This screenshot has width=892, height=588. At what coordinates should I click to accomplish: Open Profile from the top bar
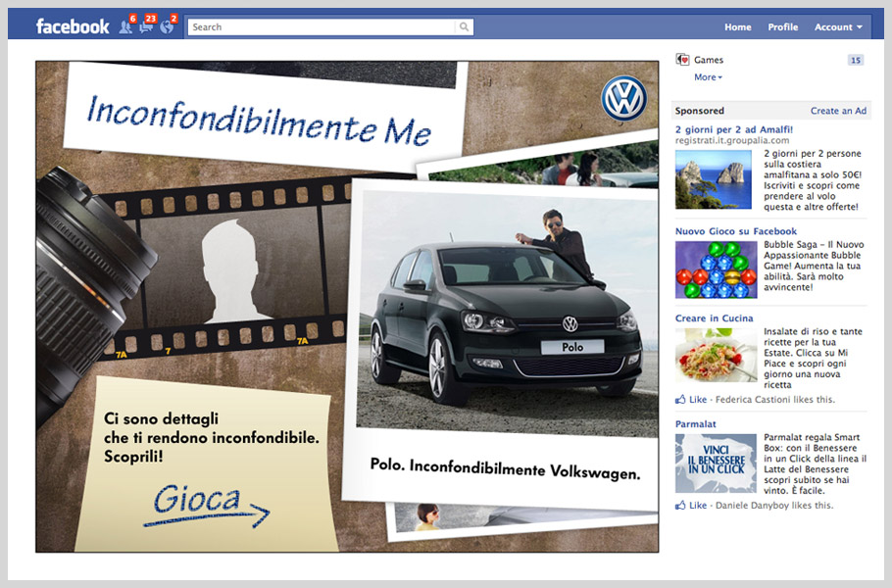point(783,26)
